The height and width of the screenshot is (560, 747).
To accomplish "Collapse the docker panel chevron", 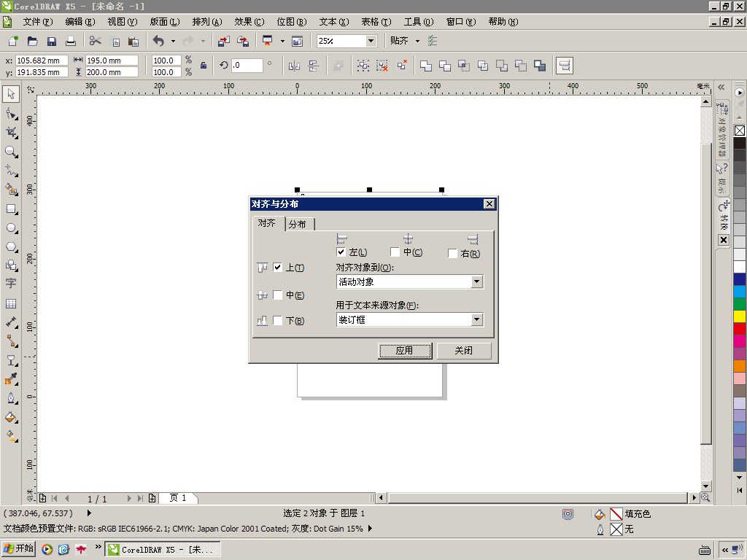I will pos(721,87).
